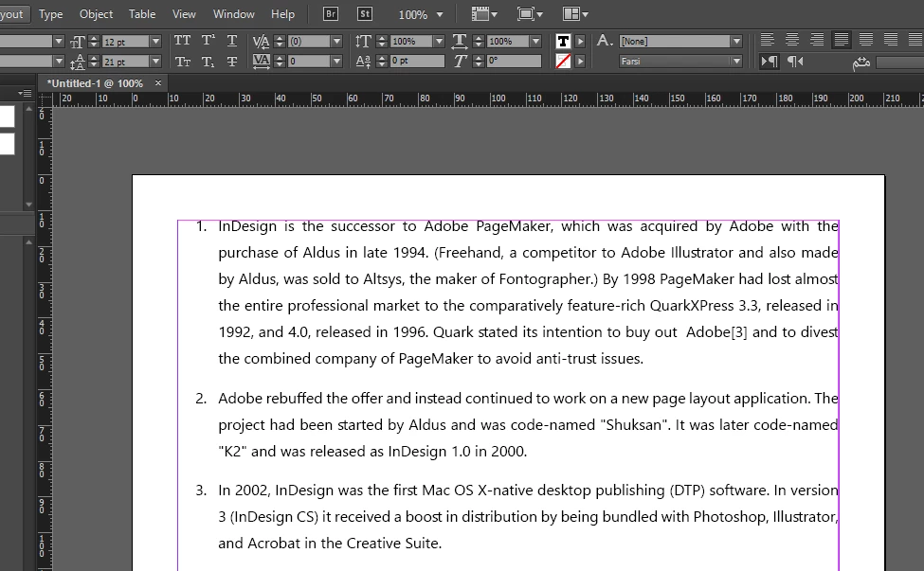Open the Object menu
Image resolution: width=924 pixels, height=571 pixels.
[x=96, y=14]
